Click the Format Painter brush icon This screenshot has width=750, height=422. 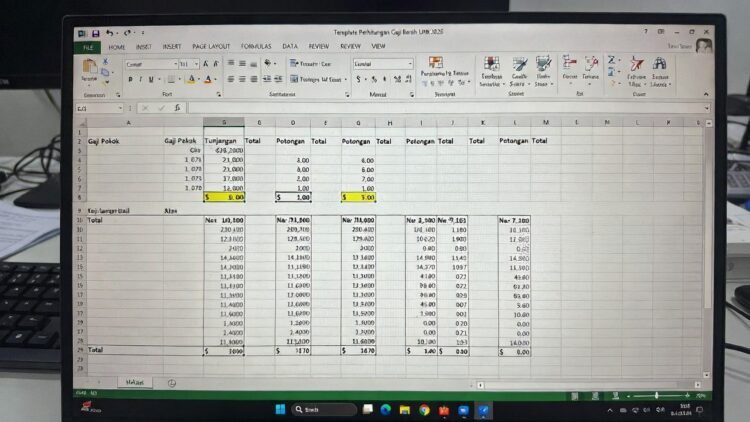point(106,82)
